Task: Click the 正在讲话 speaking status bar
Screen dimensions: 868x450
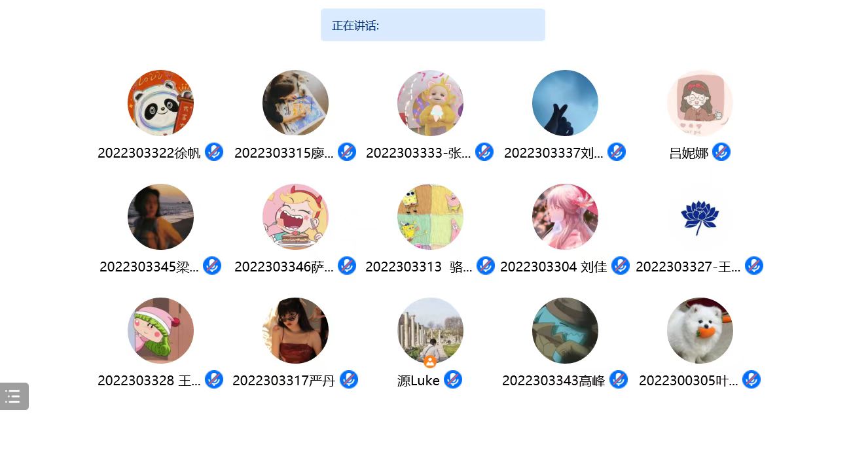Action: tap(433, 25)
